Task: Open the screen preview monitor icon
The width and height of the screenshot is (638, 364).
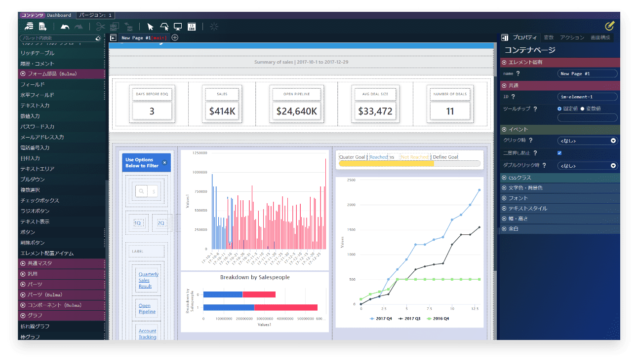Action: point(178,27)
